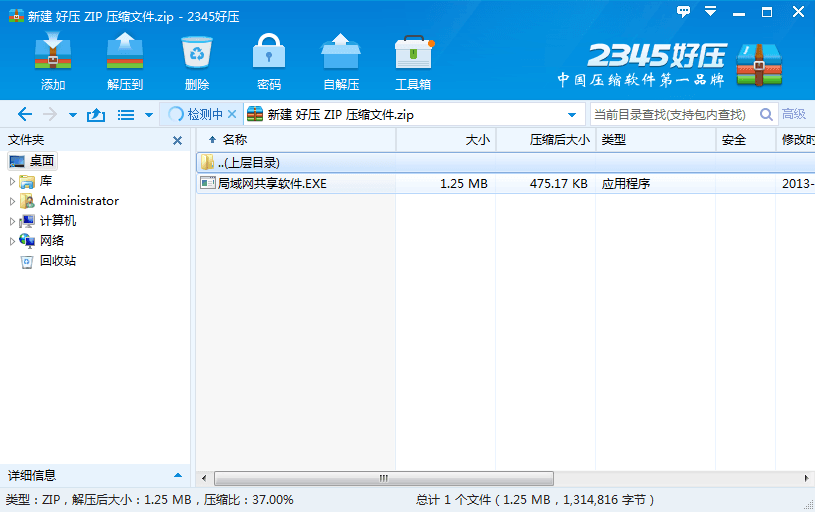This screenshot has width=815, height=512.
Task: Click the 475.17 KB compressed size cell
Action: point(558,183)
